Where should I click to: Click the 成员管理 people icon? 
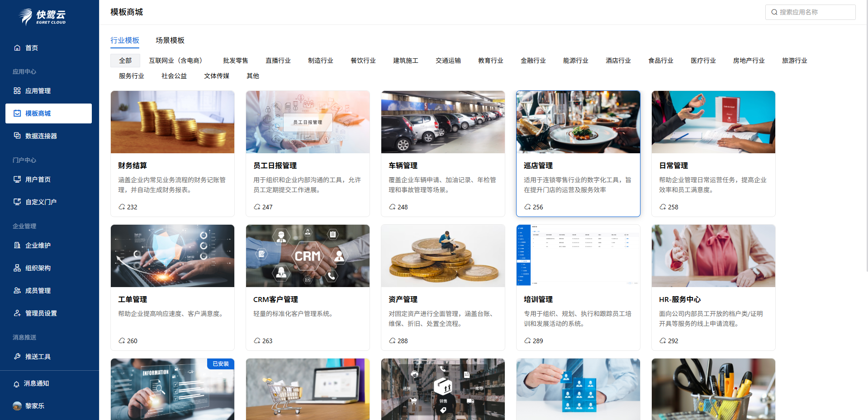coord(17,291)
